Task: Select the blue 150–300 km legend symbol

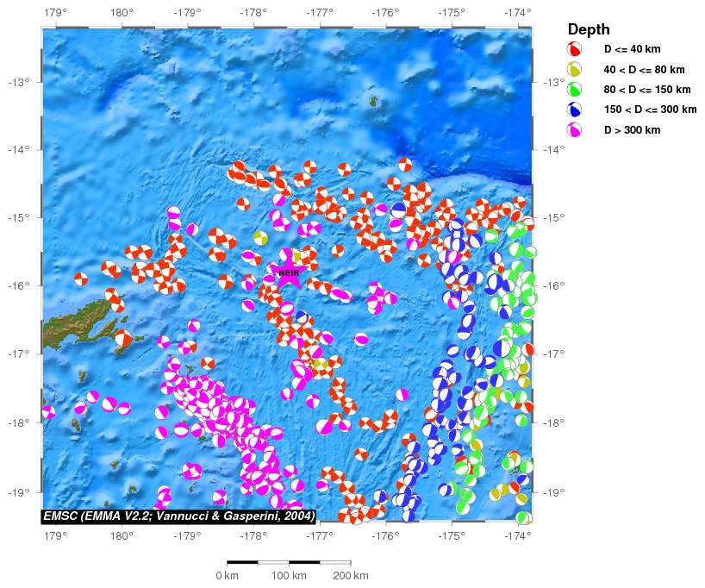Action: click(575, 109)
